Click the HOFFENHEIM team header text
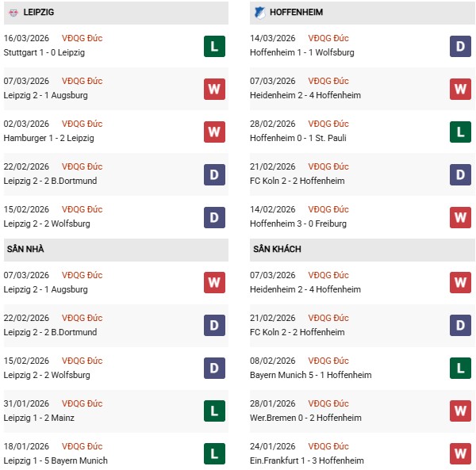This screenshot has height=470, width=476. (296, 13)
